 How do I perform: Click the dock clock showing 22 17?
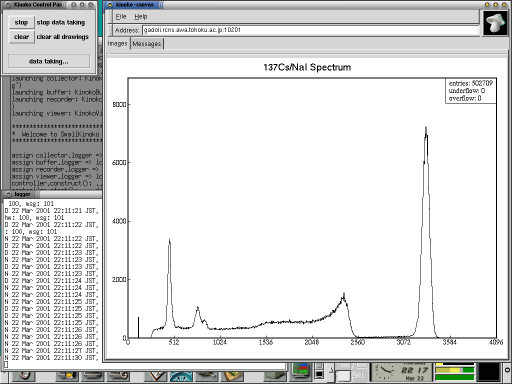pyautogui.click(x=402, y=372)
